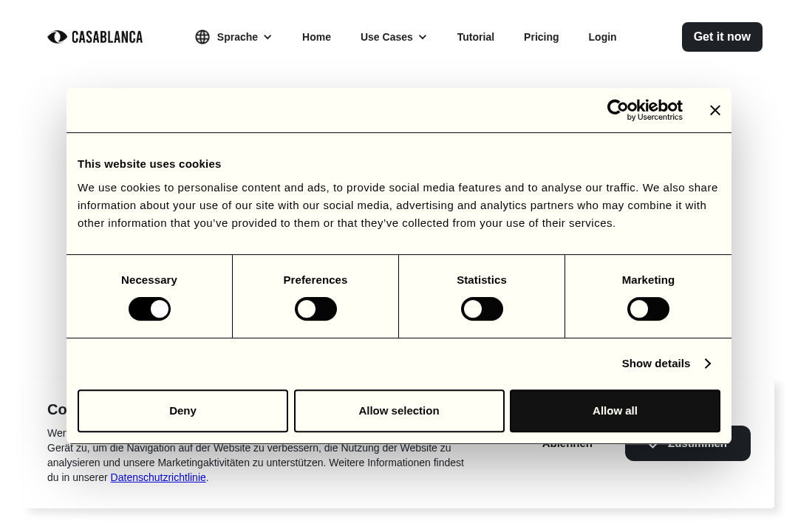Enable the Preferences cookies switch

(316, 309)
